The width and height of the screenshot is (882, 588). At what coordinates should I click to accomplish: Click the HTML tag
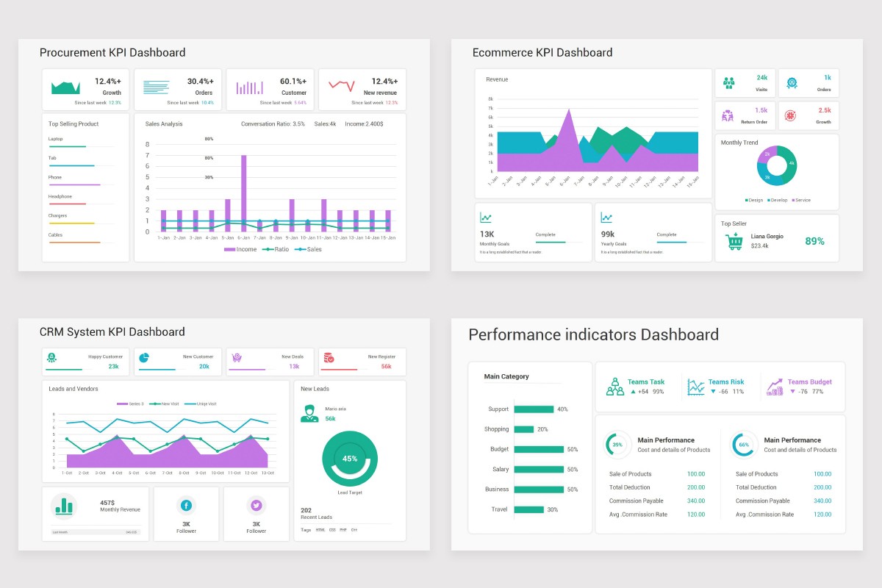click(x=320, y=529)
